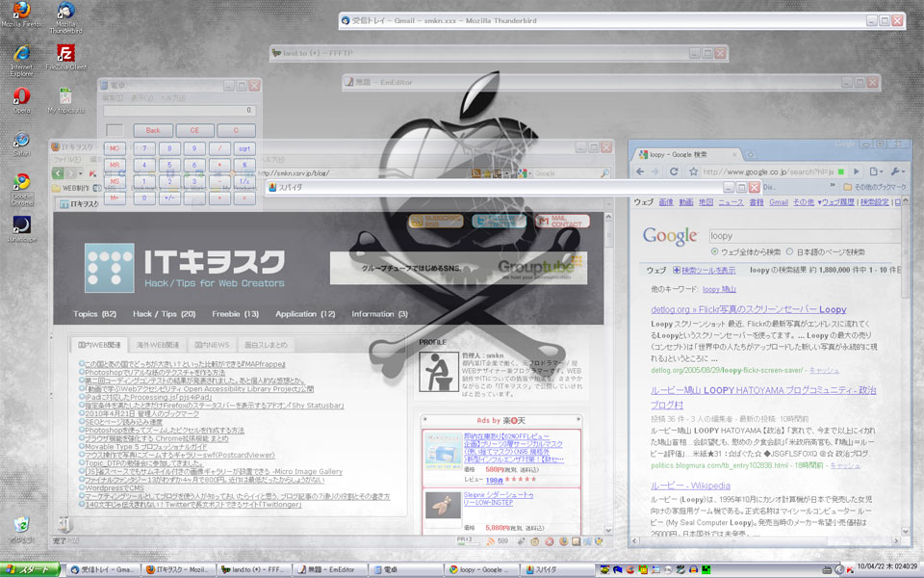Click the Chrome reload button
Viewport: 924px width, 578px height.
[674, 171]
